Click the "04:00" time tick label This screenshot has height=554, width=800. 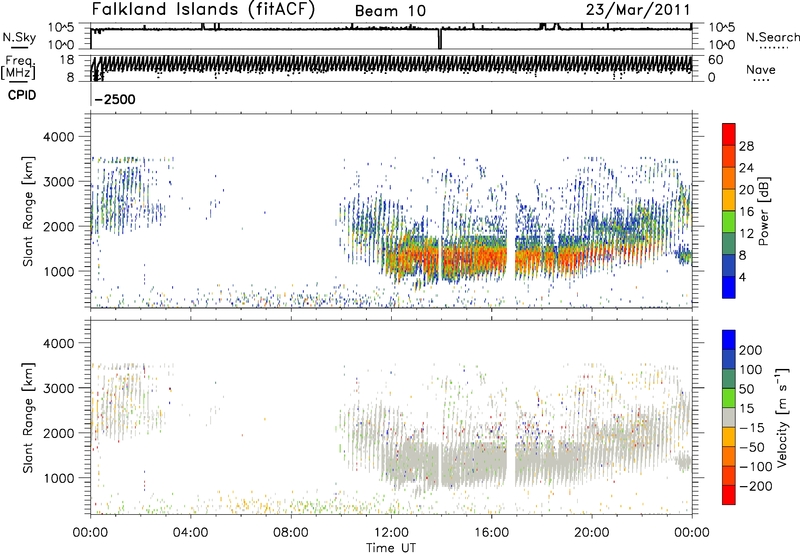click(191, 533)
